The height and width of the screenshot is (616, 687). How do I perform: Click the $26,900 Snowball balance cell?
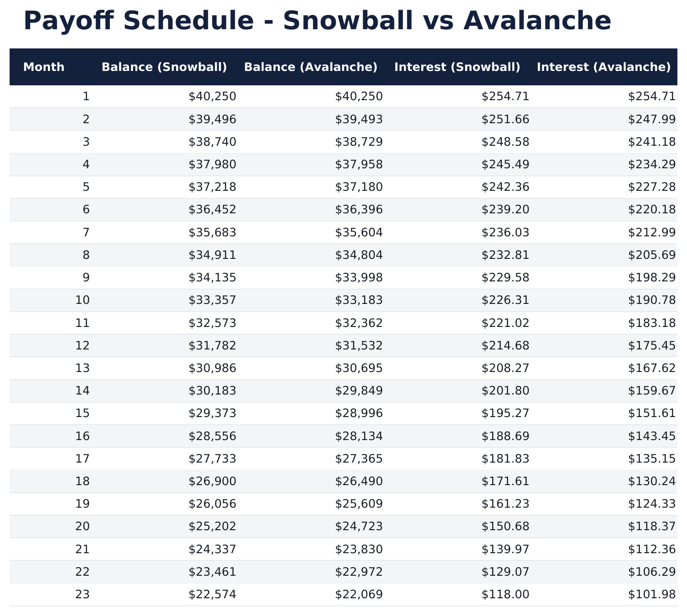212,481
